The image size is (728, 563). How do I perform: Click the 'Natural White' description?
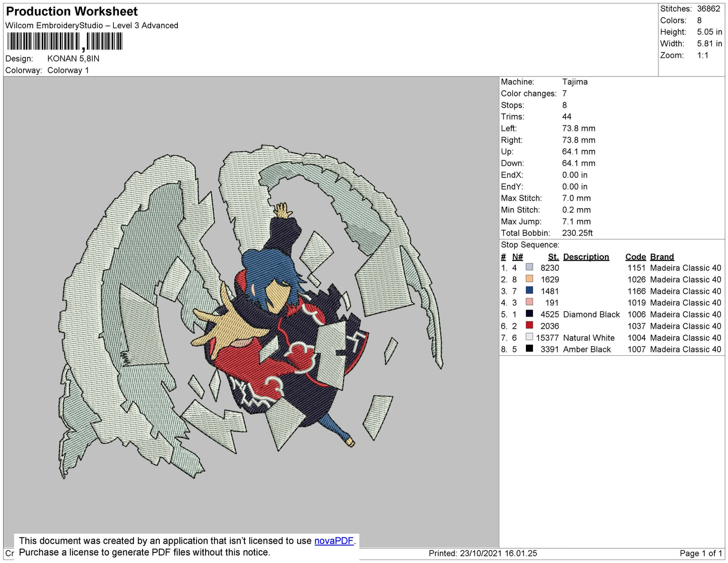[589, 338]
